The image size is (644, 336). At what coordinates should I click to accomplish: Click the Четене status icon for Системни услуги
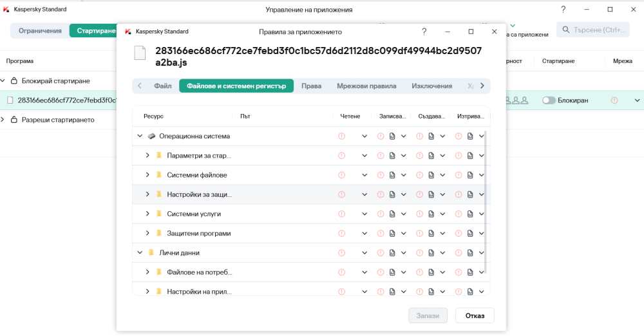point(342,214)
